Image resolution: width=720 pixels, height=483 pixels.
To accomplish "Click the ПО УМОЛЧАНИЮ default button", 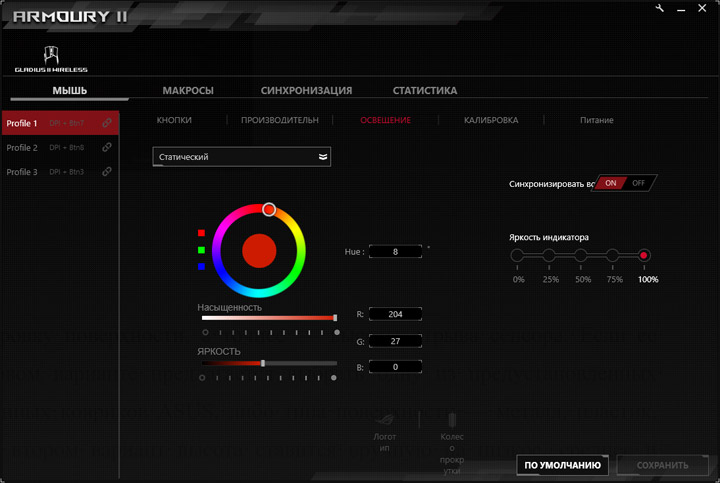I will pyautogui.click(x=562, y=465).
